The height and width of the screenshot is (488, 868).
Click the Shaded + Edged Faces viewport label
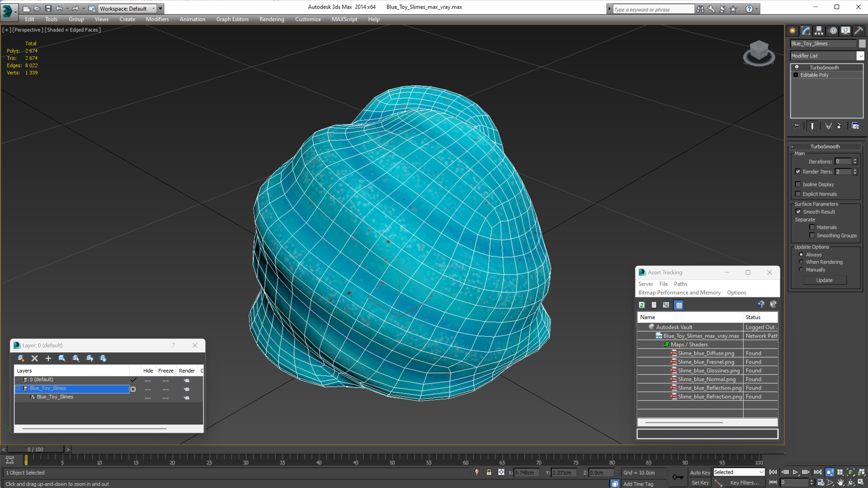73,29
